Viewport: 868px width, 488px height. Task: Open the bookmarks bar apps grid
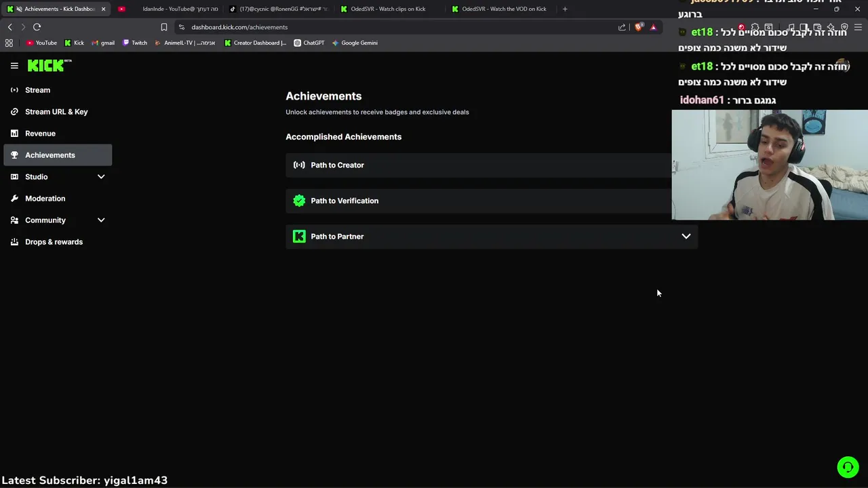pos(9,43)
